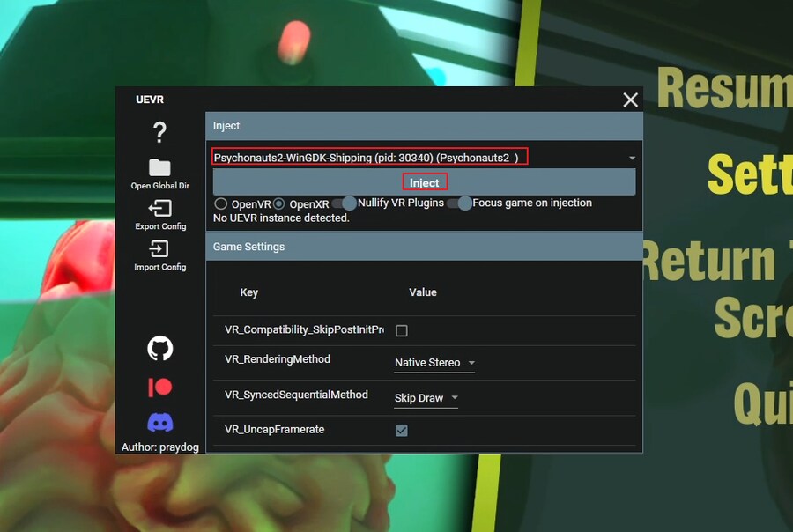This screenshot has height=532, width=793.
Task: Expand the Native Stereo rendering dropdown
Action: pyautogui.click(x=471, y=363)
